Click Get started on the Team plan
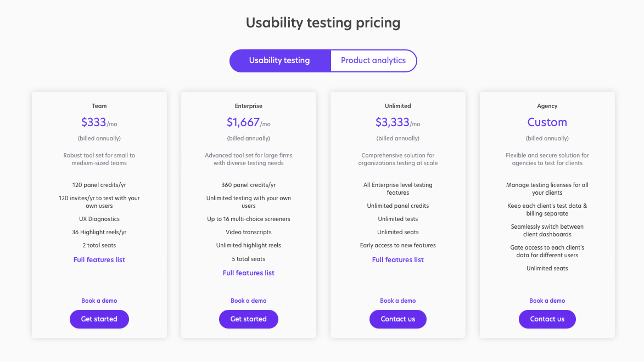The height and width of the screenshot is (362, 644). (99, 319)
